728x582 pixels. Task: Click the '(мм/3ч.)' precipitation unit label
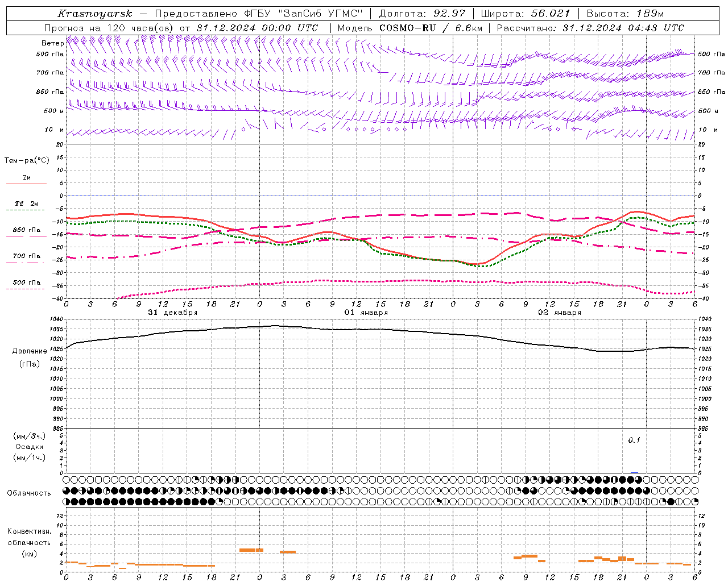click(30, 436)
